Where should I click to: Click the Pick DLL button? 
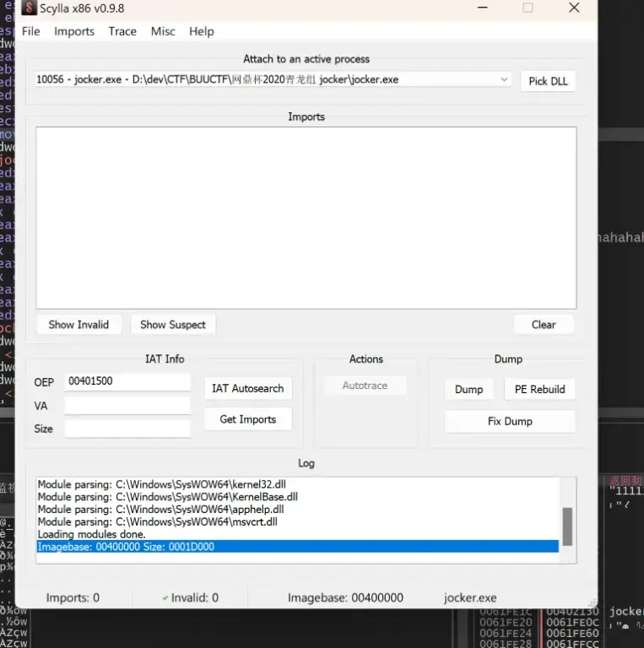click(548, 81)
